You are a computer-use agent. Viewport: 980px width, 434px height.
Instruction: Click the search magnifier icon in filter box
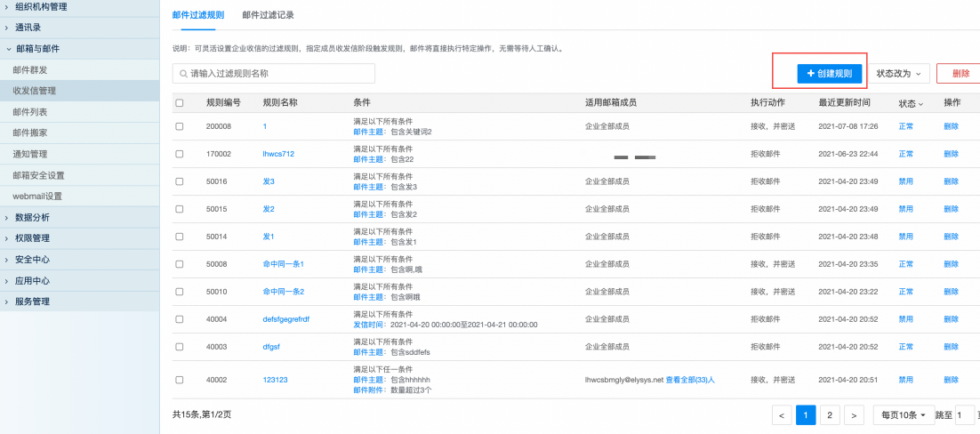coord(183,74)
